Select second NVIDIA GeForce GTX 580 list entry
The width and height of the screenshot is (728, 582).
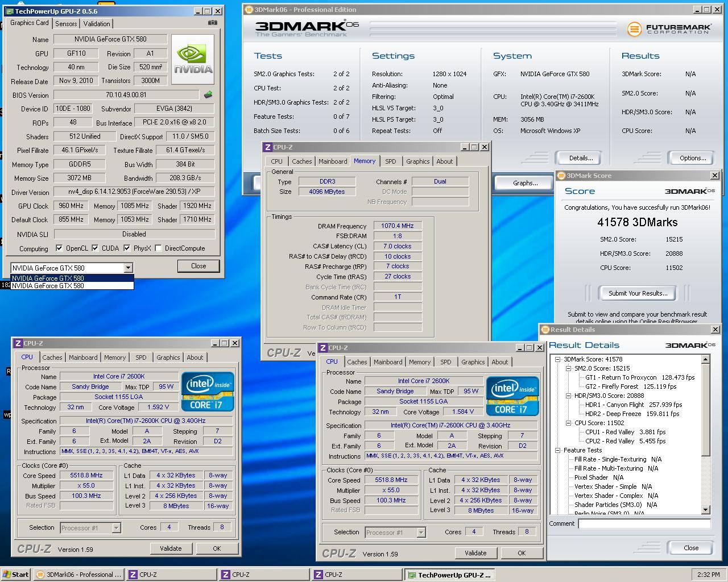[72, 286]
